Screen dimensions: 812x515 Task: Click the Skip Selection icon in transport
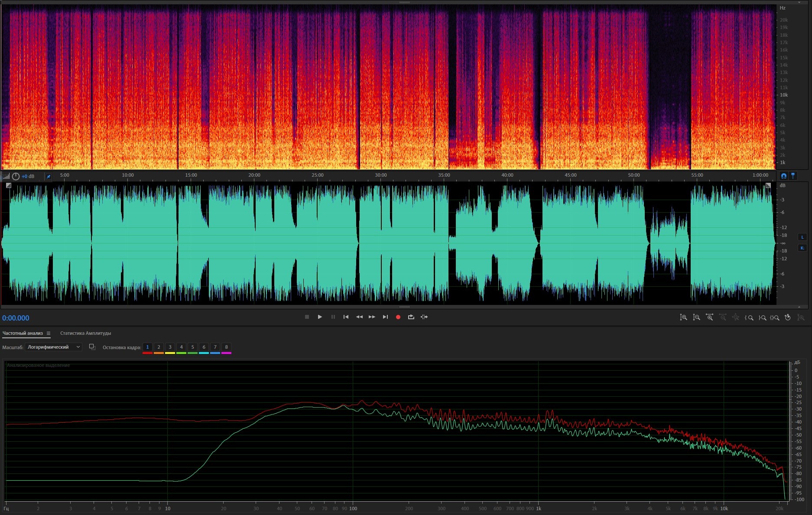point(424,317)
